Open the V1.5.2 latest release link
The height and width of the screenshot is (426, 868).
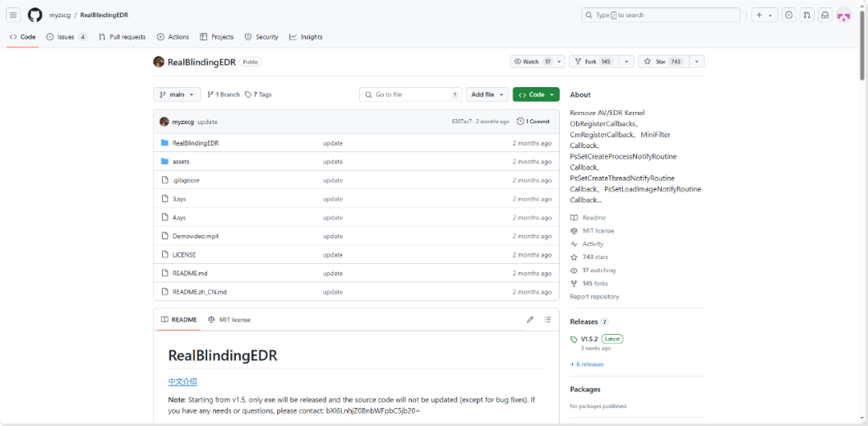pos(589,339)
